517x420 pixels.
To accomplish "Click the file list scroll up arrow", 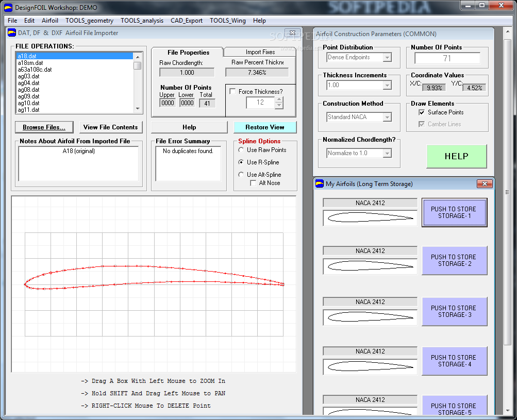I will point(138,57).
